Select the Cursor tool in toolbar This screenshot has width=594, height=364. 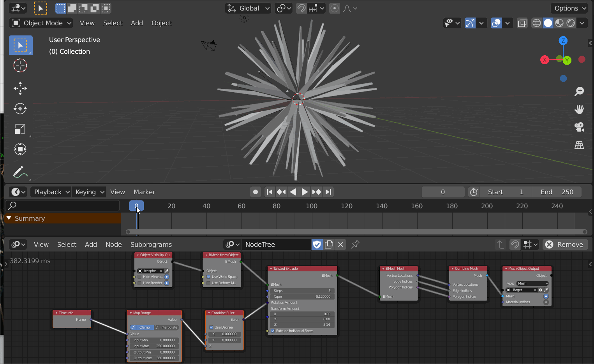20,65
